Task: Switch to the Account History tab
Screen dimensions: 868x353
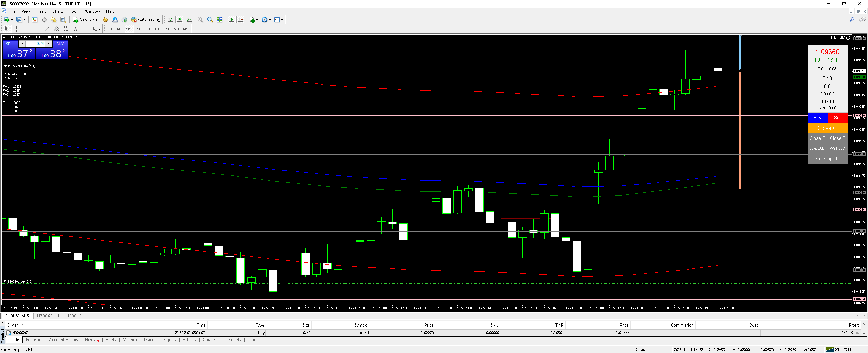Action: point(63,340)
